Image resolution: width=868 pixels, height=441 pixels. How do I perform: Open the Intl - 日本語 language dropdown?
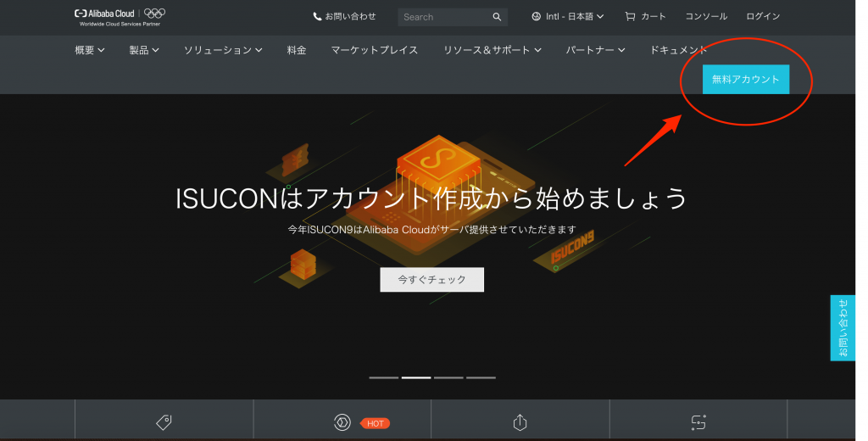[x=567, y=17]
